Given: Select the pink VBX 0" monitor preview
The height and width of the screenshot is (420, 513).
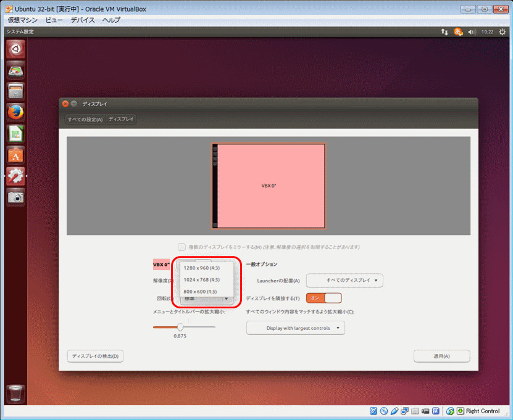Looking at the screenshot, I should point(269,186).
